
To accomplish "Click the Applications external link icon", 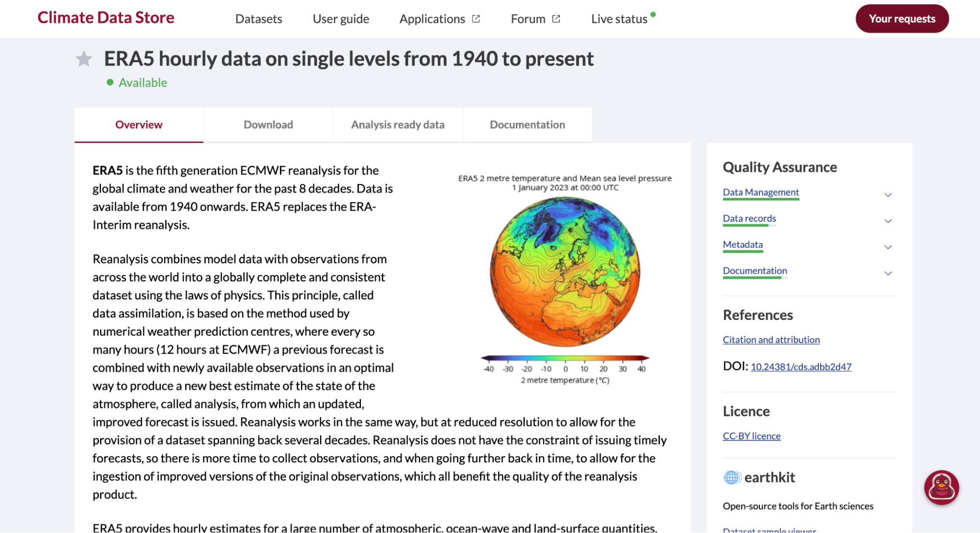I will [476, 19].
